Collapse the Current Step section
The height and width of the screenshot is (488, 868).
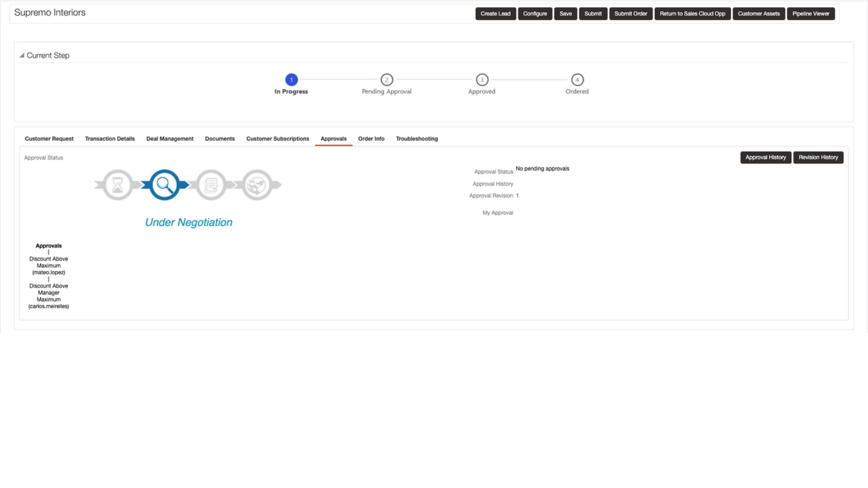[22, 56]
